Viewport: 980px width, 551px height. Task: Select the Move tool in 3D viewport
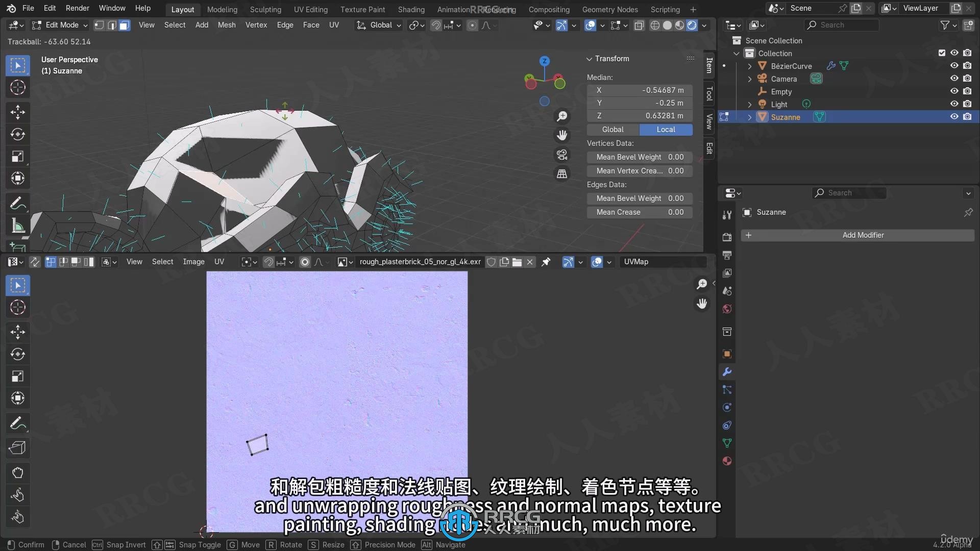click(x=18, y=112)
